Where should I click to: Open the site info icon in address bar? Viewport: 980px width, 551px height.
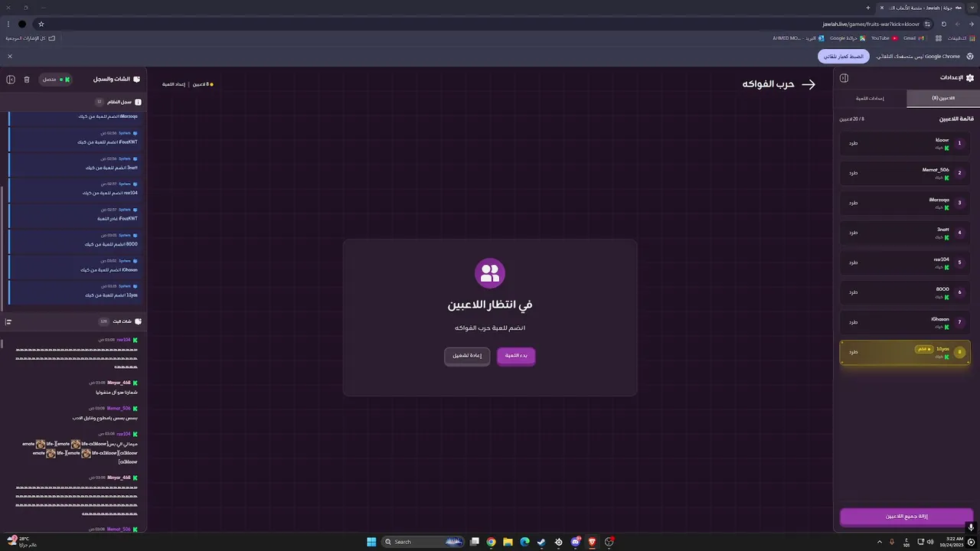click(x=927, y=24)
